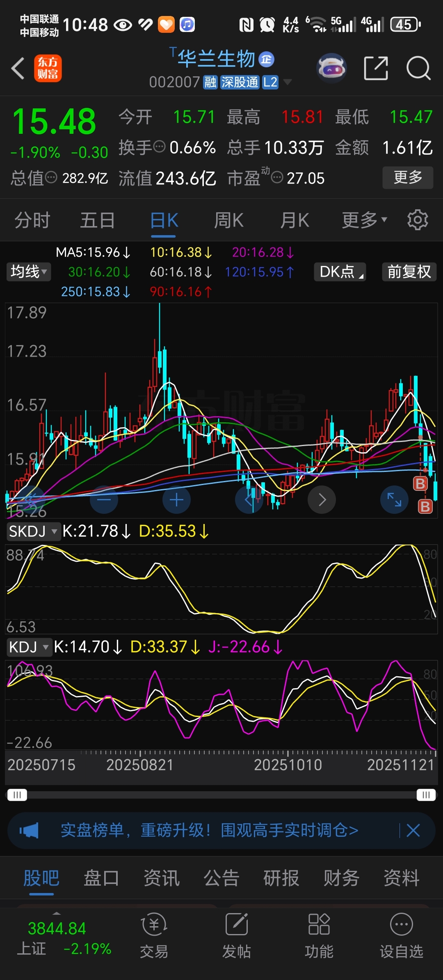Open the 实盘榜单 promotion link

pos(209,831)
